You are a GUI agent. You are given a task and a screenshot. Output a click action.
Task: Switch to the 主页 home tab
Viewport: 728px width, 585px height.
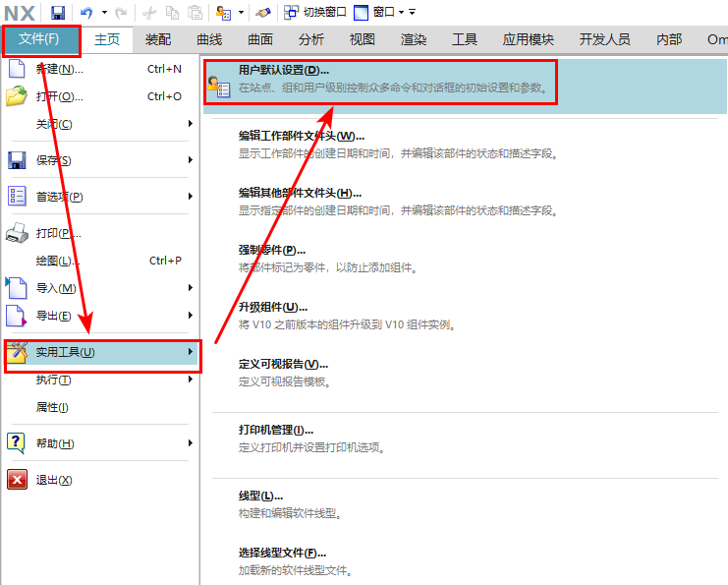point(107,39)
